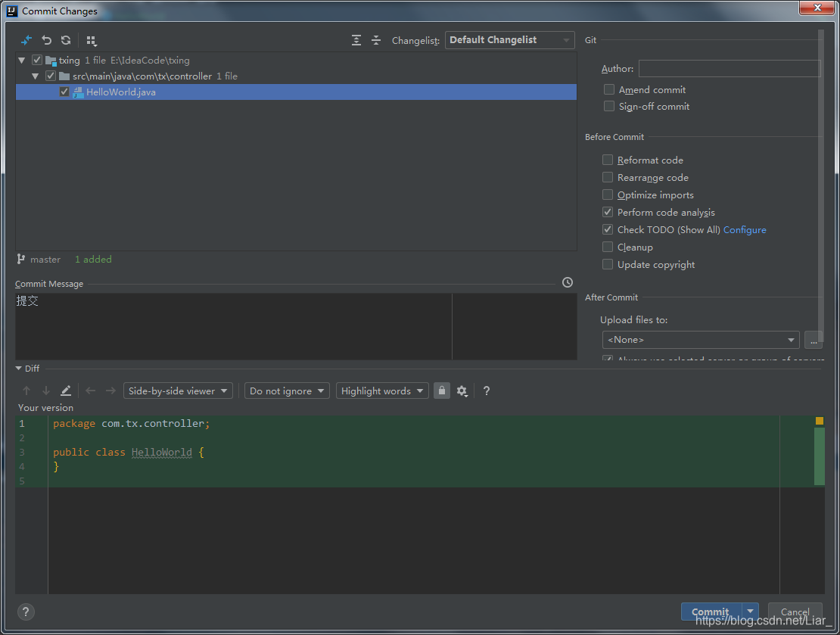Screen dimensions: 840x635
Task: Click the Expand All icon
Action: click(x=356, y=40)
